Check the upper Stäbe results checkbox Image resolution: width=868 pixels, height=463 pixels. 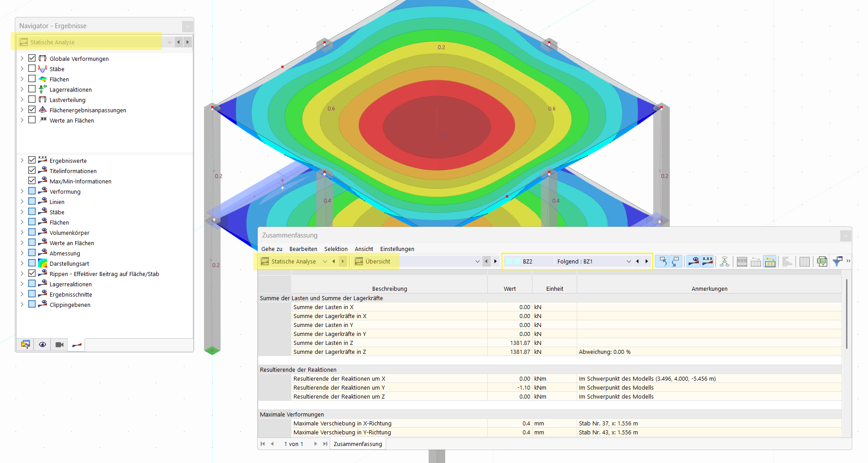[x=32, y=68]
